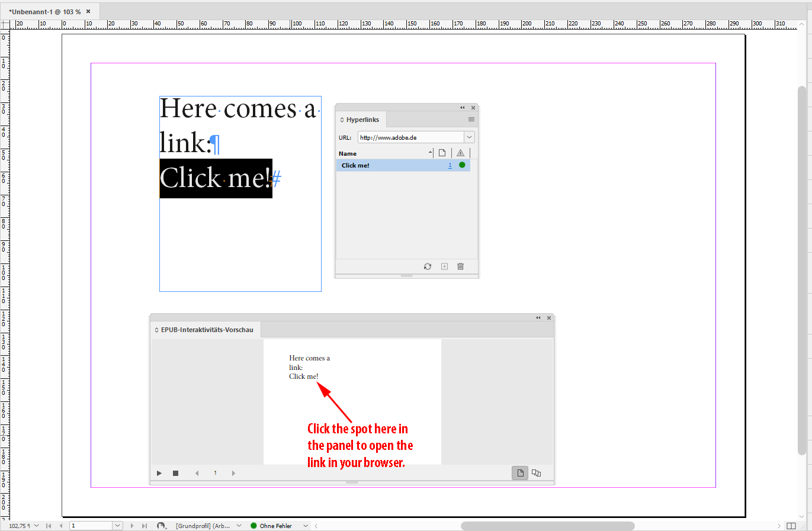Screen dimensions: 812x531
Task: Enable single-document preview mode
Action: [519, 472]
